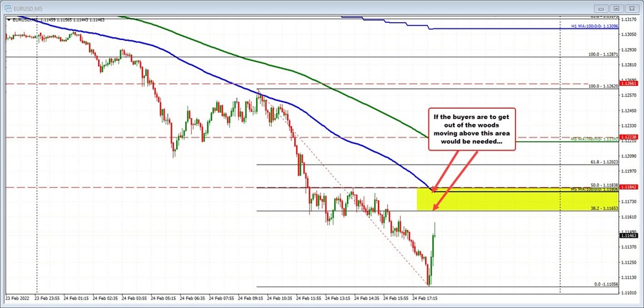Click the 1.11010 price scale value
644x308 pixels.
click(x=629, y=292)
